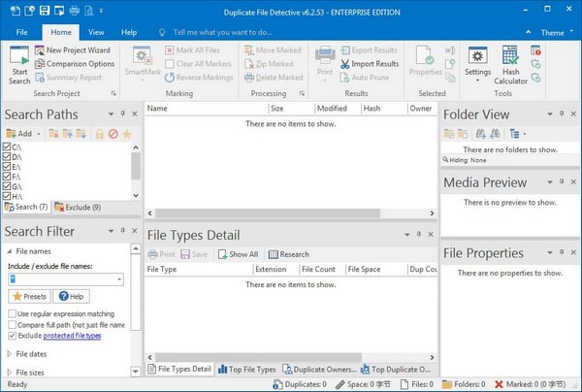The width and height of the screenshot is (582, 392).
Task: Open the include/exclude file names combo box
Action: coord(117,279)
